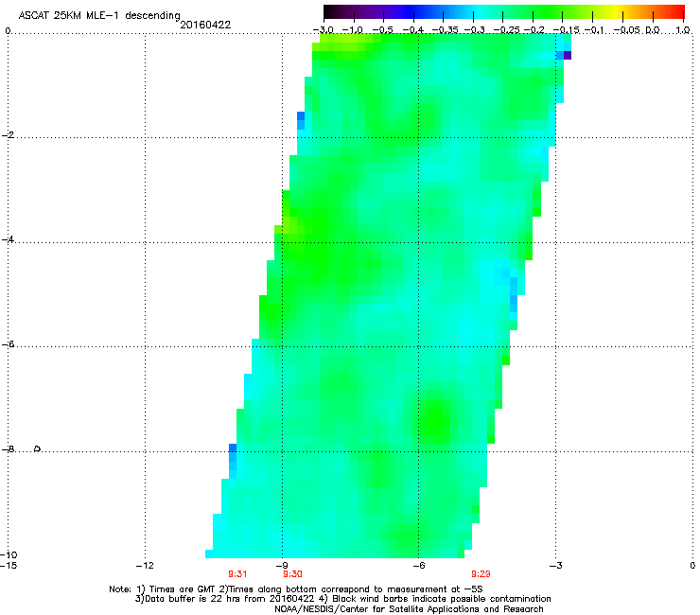Click the note line about the 22 hrs data buffer
The image size is (700, 615).
tap(342, 599)
